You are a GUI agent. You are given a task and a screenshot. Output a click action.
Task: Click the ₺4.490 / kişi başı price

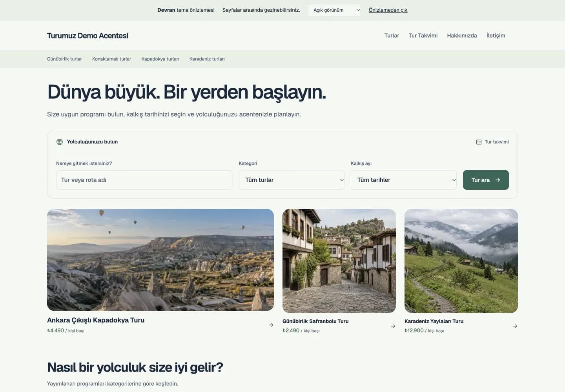click(66, 331)
